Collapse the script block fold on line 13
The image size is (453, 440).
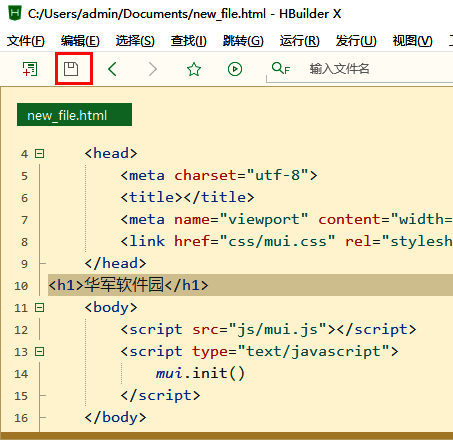(x=40, y=351)
